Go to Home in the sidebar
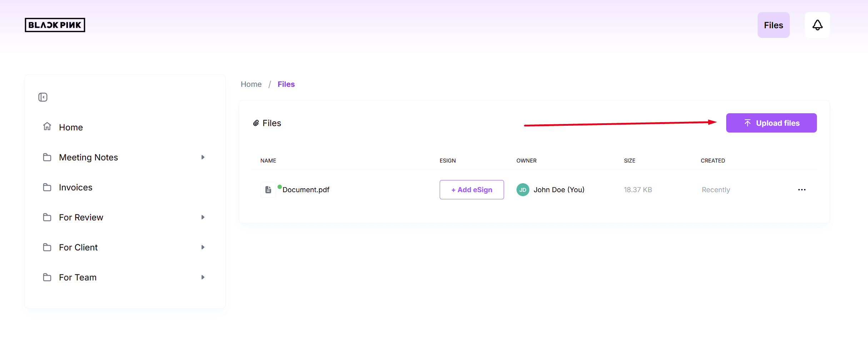868x344 pixels. pos(71,128)
